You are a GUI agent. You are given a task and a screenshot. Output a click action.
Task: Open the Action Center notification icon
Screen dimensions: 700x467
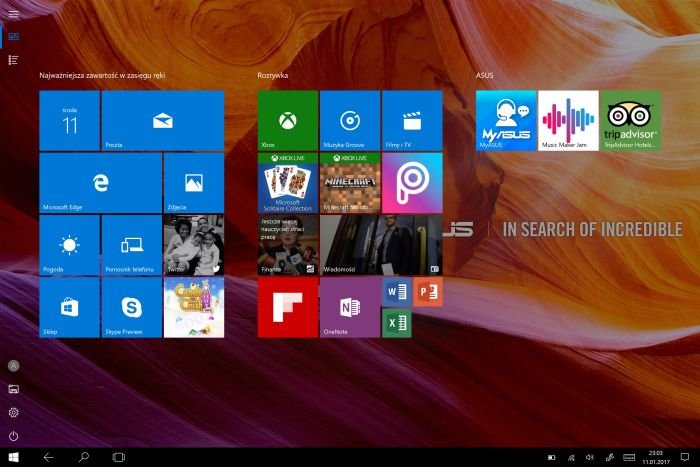click(685, 457)
